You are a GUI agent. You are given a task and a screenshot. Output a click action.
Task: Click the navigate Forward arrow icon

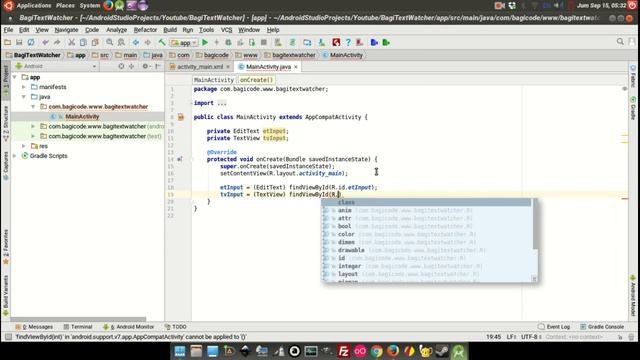(x=147, y=42)
